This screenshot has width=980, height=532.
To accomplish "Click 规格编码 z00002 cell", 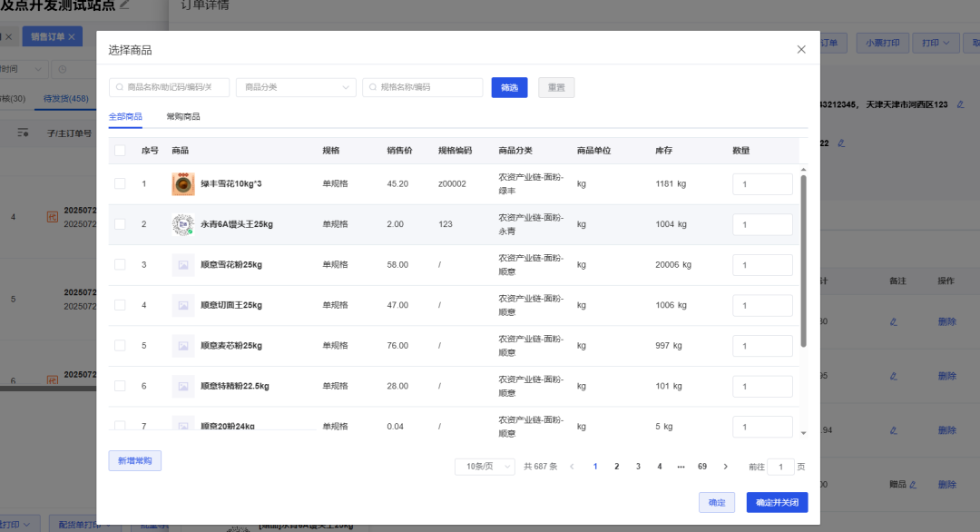I will click(x=452, y=183).
